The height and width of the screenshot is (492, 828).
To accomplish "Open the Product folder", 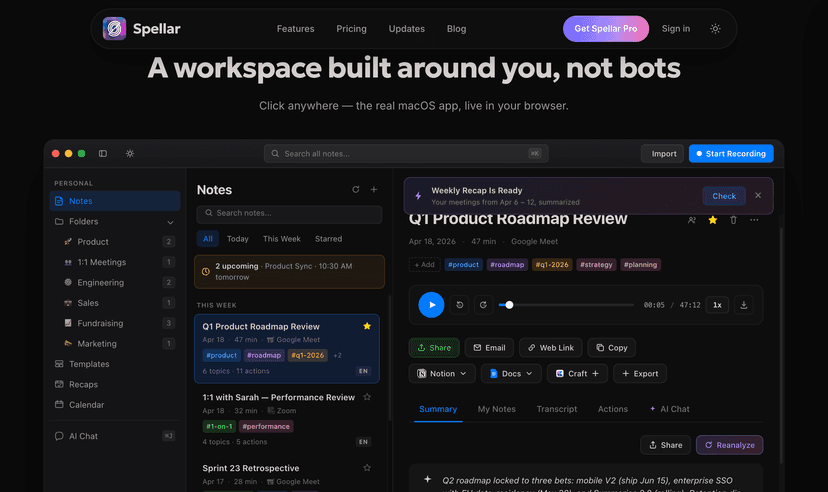I will point(115,242).
